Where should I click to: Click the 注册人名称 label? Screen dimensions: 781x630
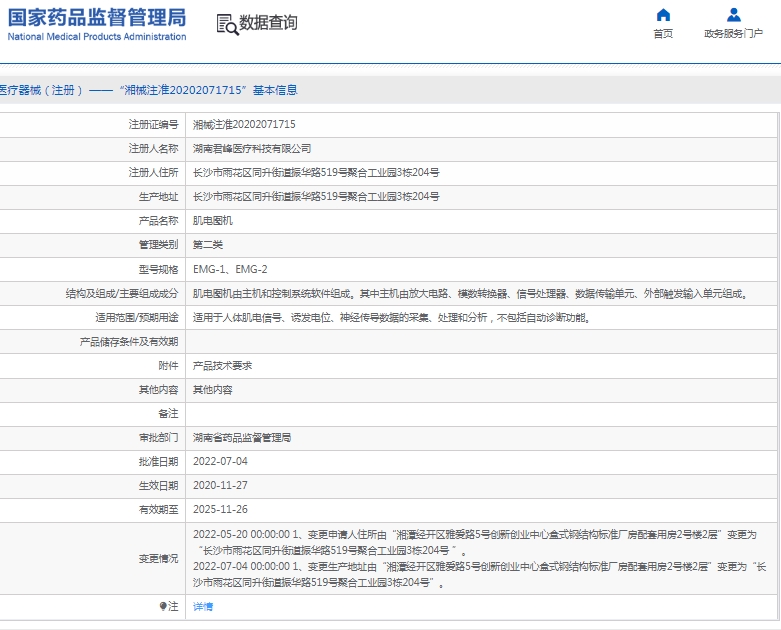point(153,148)
